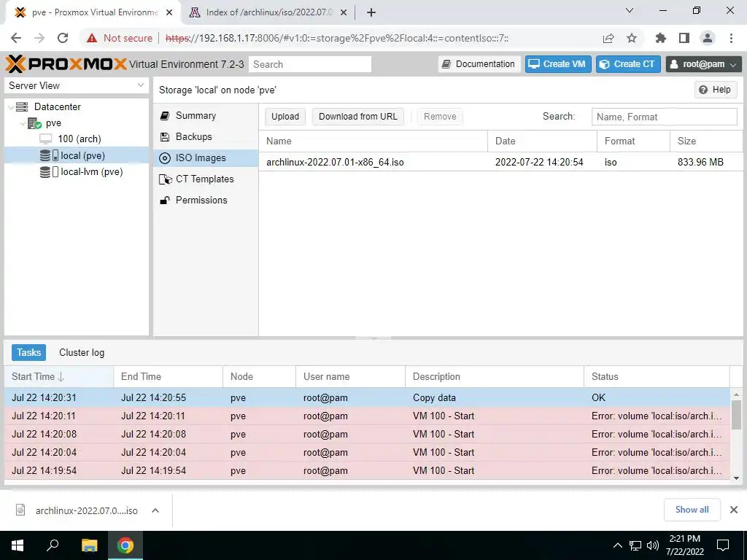Switch to the Cluster log tab
The image size is (747, 560).
point(82,352)
